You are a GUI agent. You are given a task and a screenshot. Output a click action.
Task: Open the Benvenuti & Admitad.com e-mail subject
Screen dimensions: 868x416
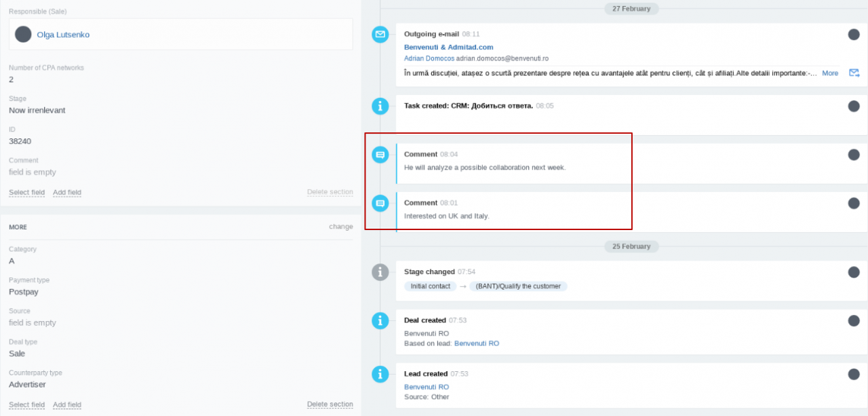[x=449, y=48]
